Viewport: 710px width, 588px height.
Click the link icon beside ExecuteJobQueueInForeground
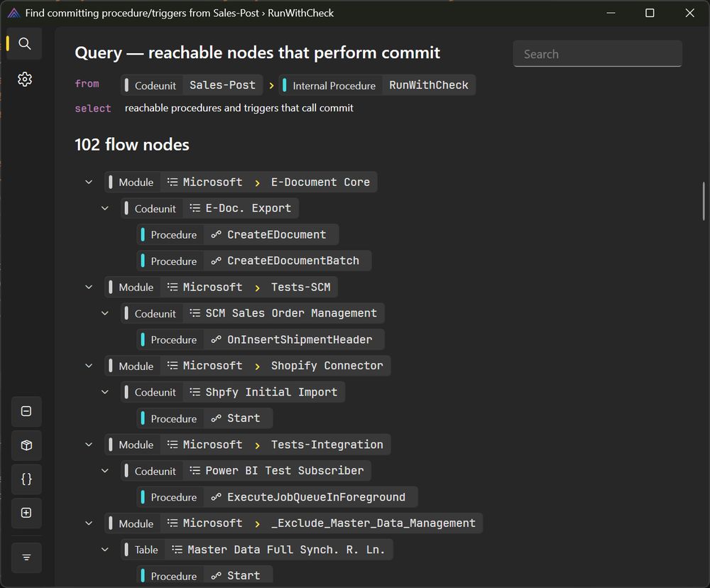coord(217,497)
